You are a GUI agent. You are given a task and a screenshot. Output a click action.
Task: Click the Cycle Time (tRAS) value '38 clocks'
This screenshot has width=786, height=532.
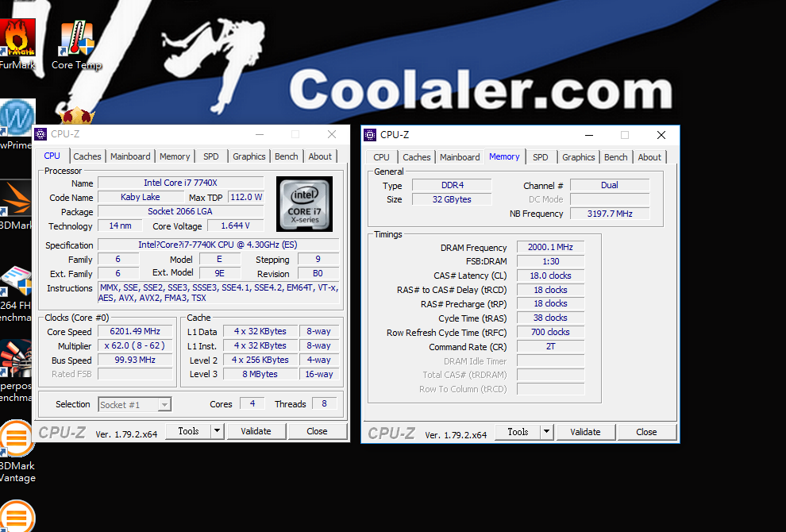[550, 318]
